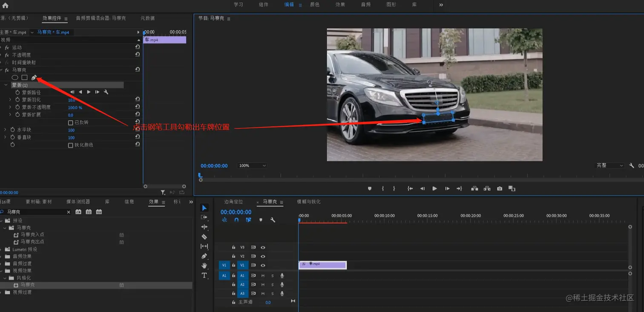Toggle animation stopwatch for 蒙版羽化
This screenshot has width=644, height=312.
click(x=17, y=100)
